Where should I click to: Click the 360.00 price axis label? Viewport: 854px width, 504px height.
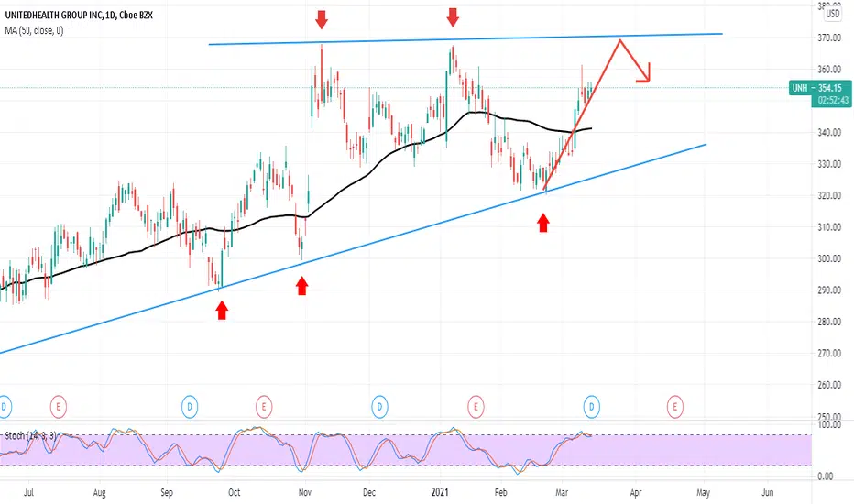pyautogui.click(x=829, y=70)
